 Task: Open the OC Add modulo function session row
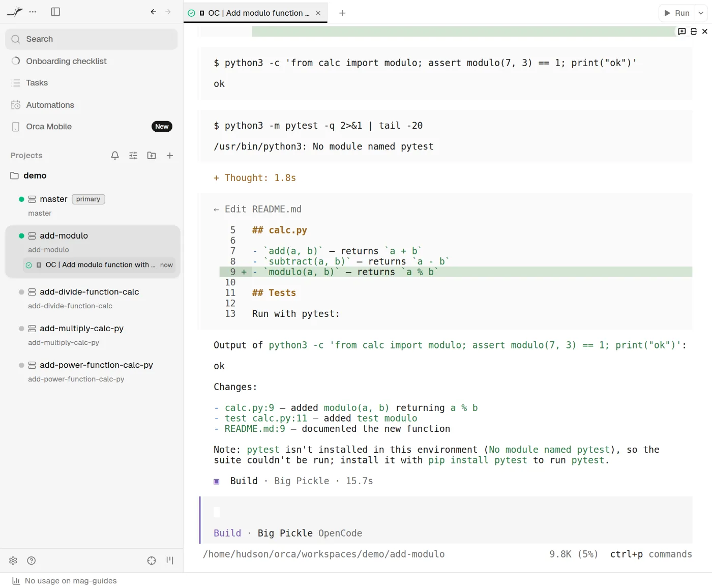point(99,265)
